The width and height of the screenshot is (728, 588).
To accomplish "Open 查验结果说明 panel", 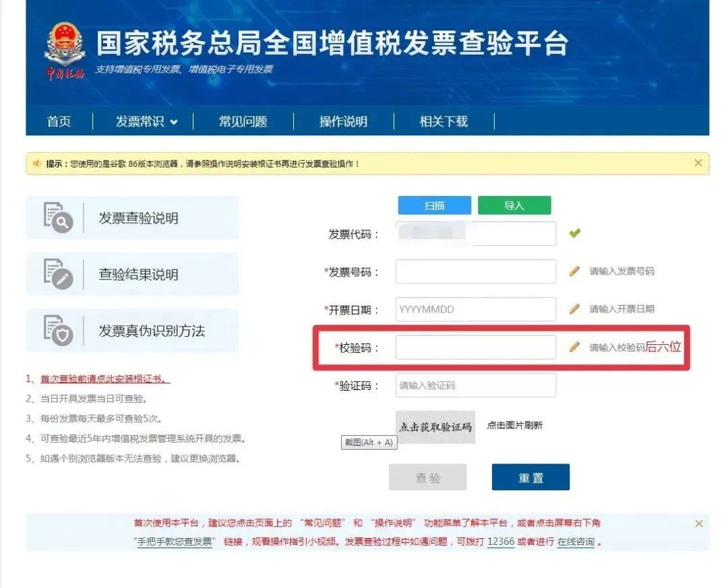I will [133, 274].
